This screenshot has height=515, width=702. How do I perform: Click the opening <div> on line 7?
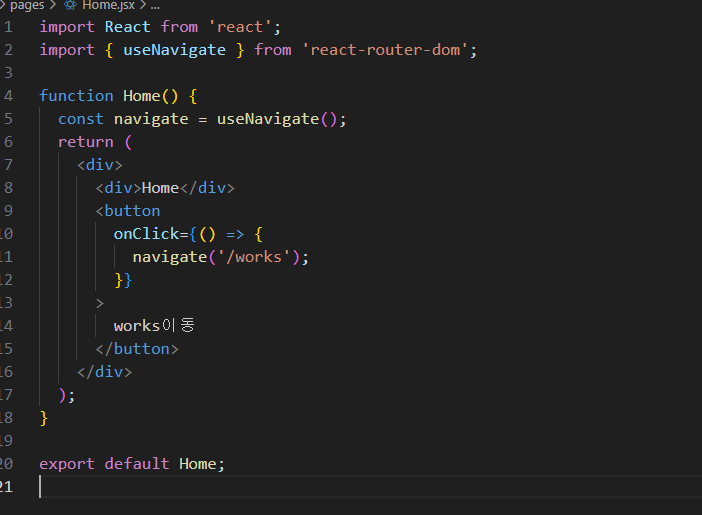(99, 165)
